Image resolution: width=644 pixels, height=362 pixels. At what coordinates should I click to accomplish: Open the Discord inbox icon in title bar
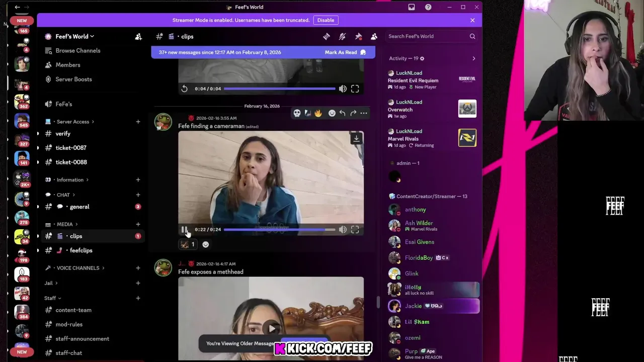tap(412, 7)
